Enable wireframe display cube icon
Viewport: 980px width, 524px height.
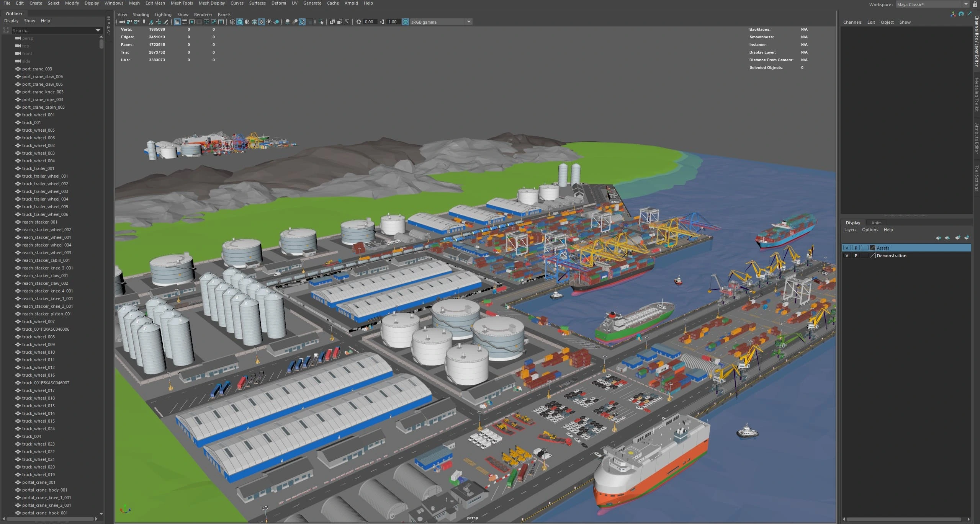(x=232, y=22)
